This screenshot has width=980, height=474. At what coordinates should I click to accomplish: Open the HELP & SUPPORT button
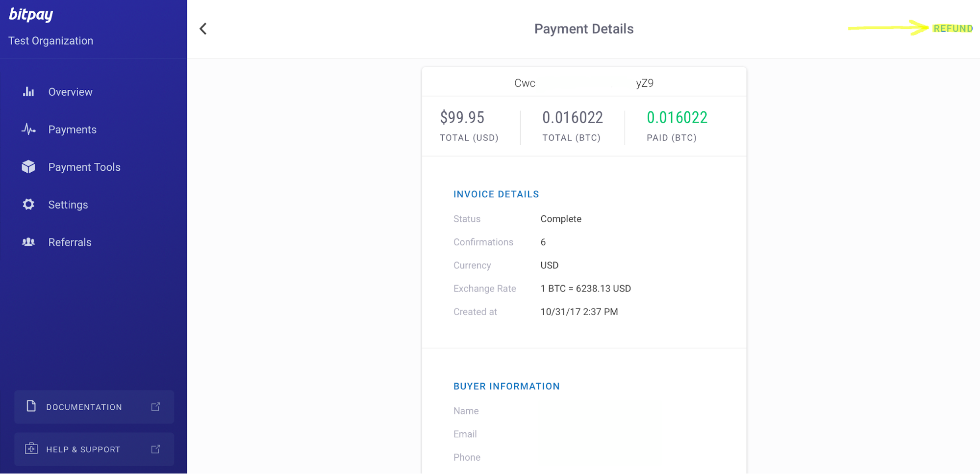click(94, 449)
